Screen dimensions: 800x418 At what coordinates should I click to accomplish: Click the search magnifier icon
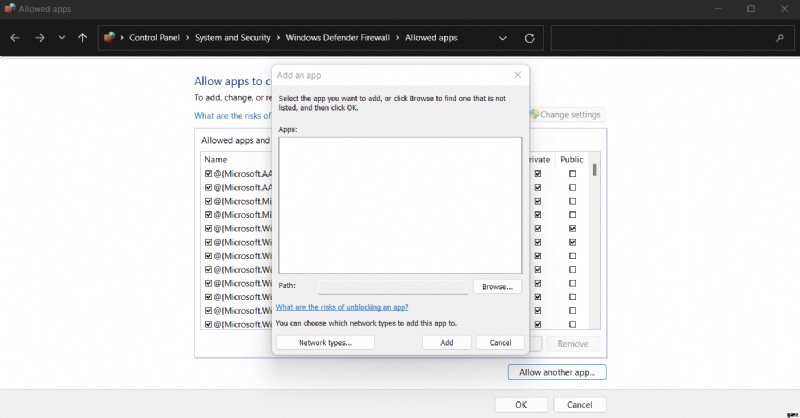(x=780, y=38)
